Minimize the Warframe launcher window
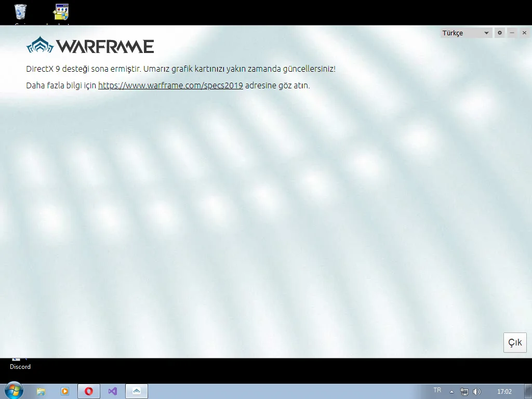The width and height of the screenshot is (532, 399). 512,33
